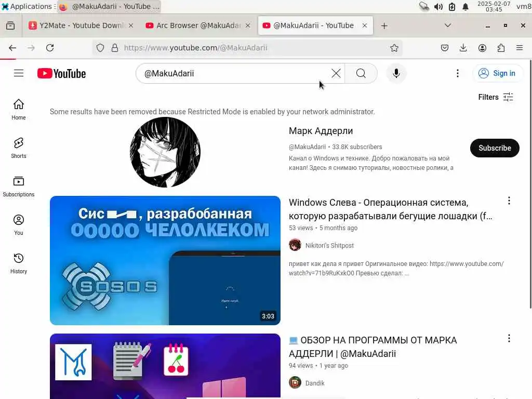
Task: Open the system volume control
Action: [x=438, y=6]
